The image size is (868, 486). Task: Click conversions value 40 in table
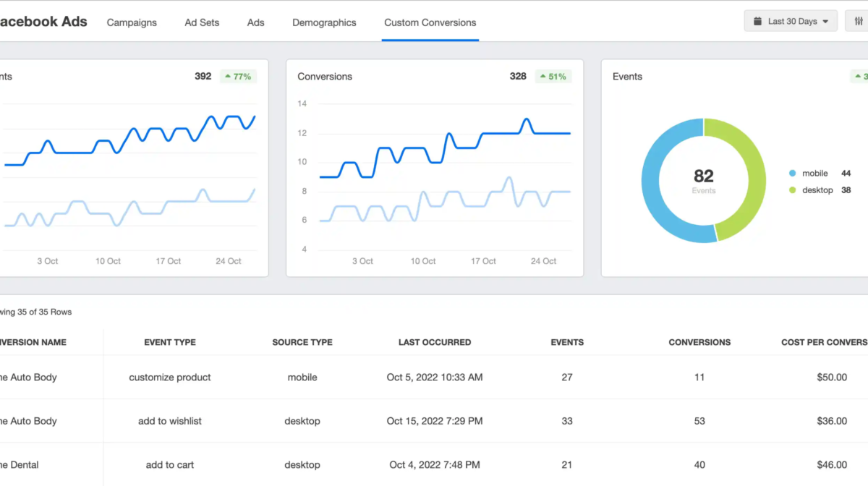(x=699, y=464)
